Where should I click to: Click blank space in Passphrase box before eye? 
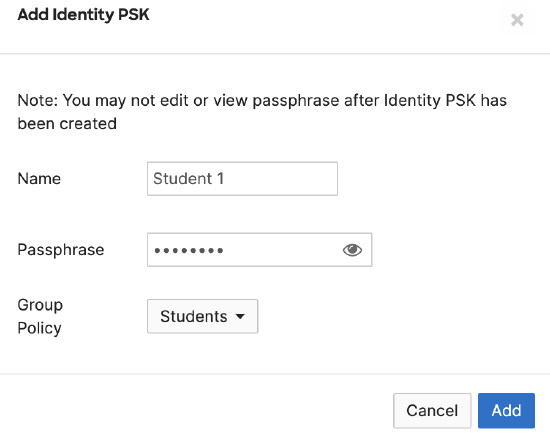pos(281,250)
